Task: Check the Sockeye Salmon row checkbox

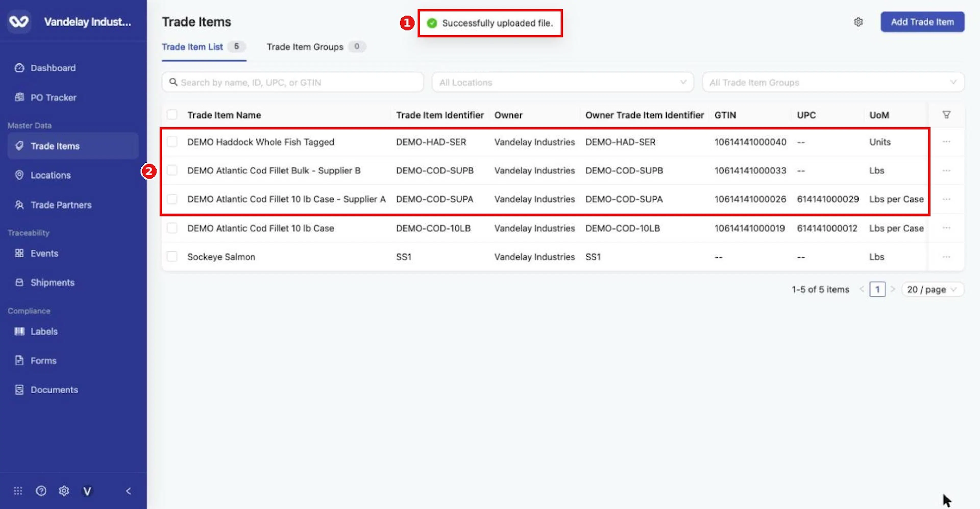Action: (x=172, y=257)
